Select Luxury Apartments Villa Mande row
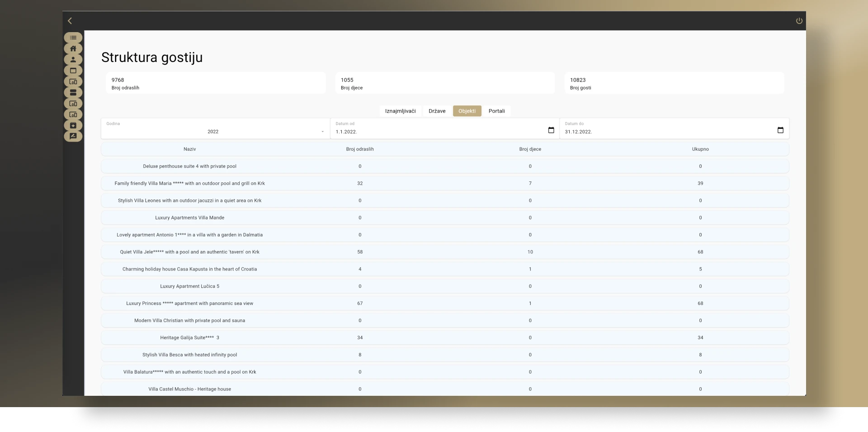The width and height of the screenshot is (868, 432). coord(445,218)
